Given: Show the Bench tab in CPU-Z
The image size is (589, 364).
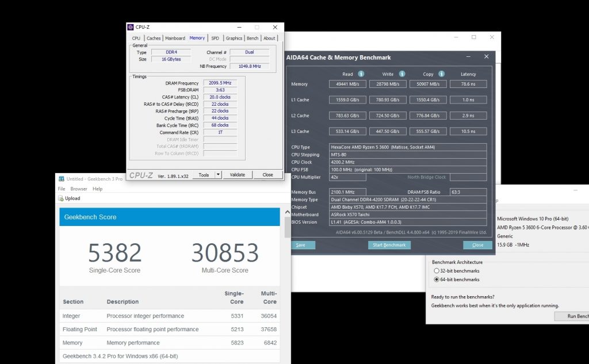Looking at the screenshot, I should tap(253, 39).
